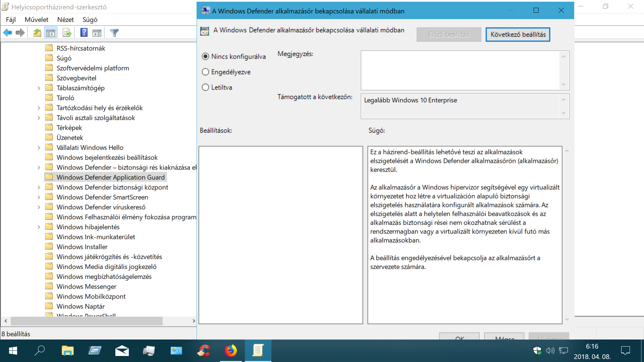Click the Előző beállítás button
Screen dimensions: 644x362
coord(449,35)
